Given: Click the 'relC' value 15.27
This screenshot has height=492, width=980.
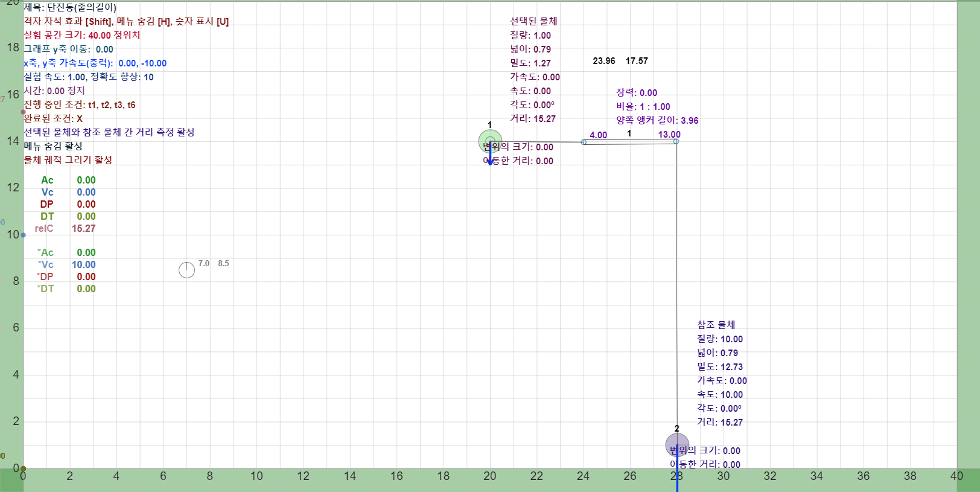Looking at the screenshot, I should [x=84, y=228].
